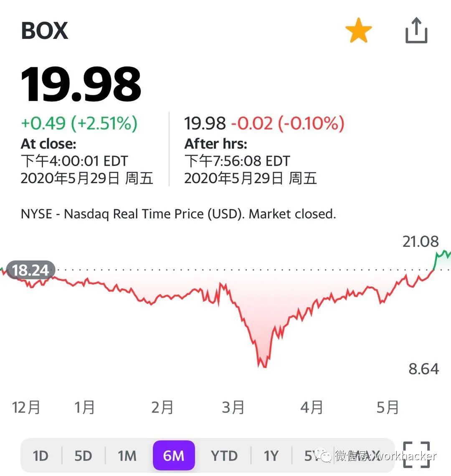451x476 pixels.
Task: Tap the after-hours -0.02 (-0.10%) change
Action: point(288,123)
